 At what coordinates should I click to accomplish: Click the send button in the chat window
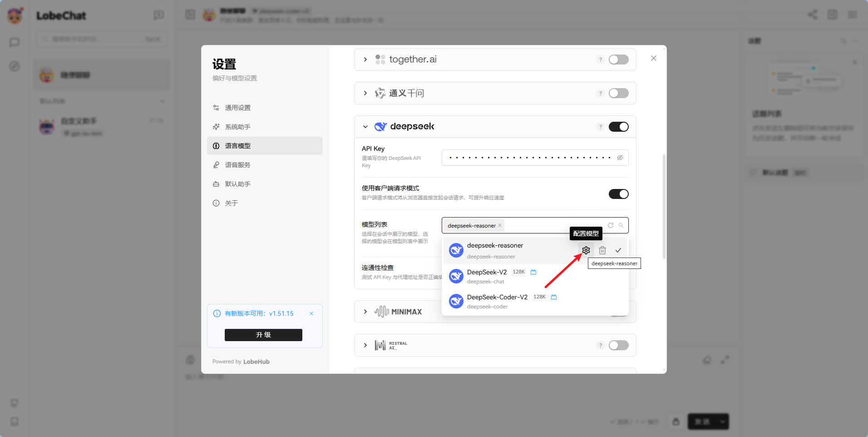(702, 422)
